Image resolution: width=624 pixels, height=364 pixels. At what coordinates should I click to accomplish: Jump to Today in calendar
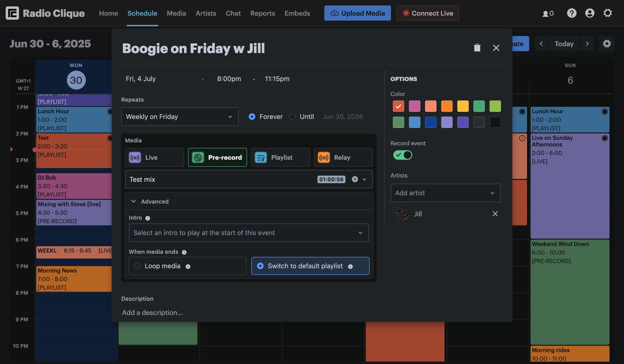[x=564, y=44]
